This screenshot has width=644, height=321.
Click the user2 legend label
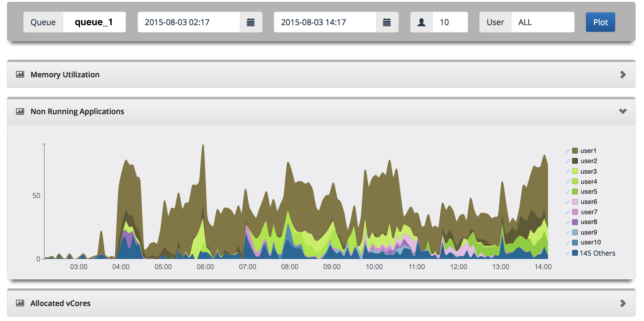589,161
